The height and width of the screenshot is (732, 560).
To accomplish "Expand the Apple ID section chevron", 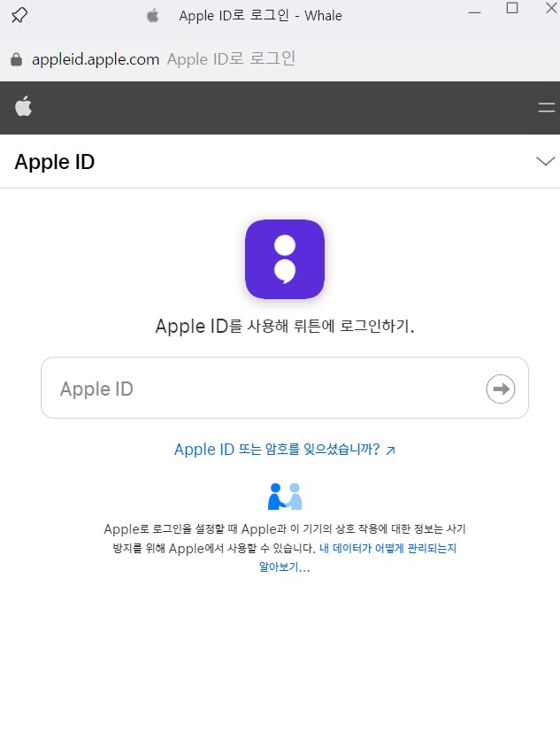I will (546, 161).
